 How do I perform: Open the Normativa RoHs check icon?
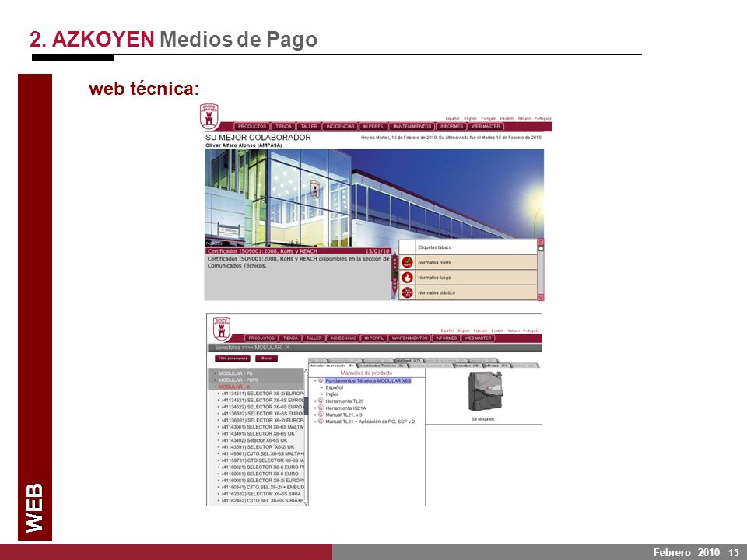click(407, 262)
